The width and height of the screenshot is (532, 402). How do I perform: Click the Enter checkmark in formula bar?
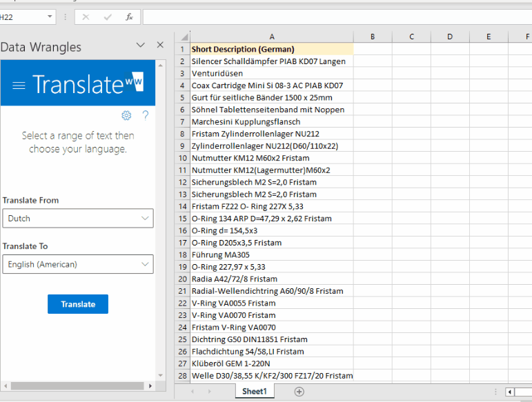pyautogui.click(x=108, y=17)
